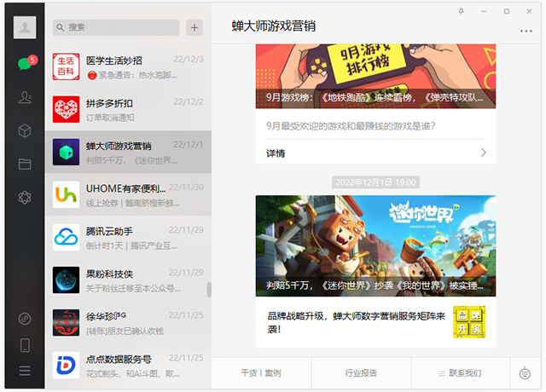Click the 腾讯云助手 cloud avatar
The image size is (546, 392).
click(x=67, y=238)
